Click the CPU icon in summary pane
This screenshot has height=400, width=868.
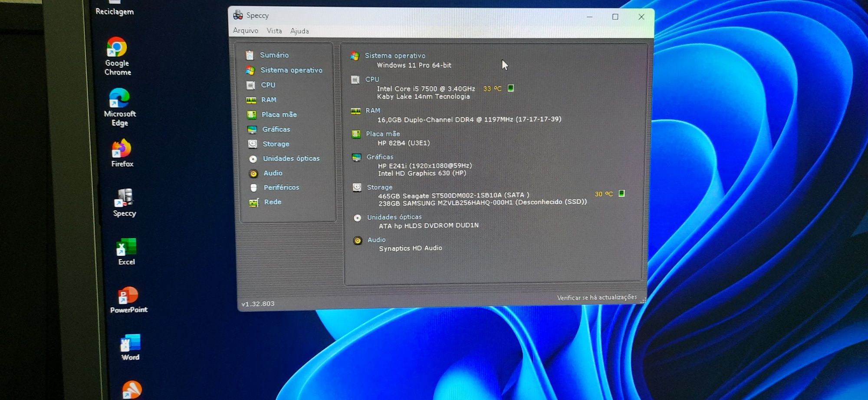coord(355,80)
